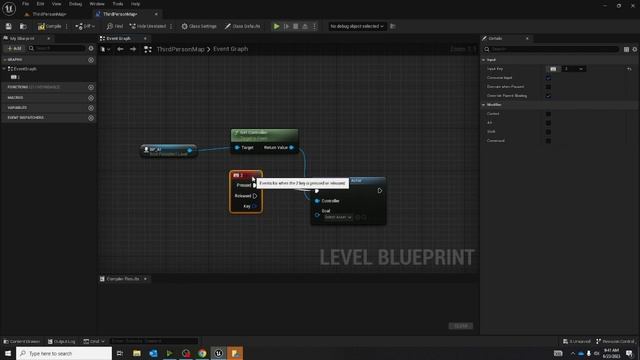This screenshot has width=640, height=360.
Task: Open the graph bookmarks dropdown
Action: pos(105,49)
